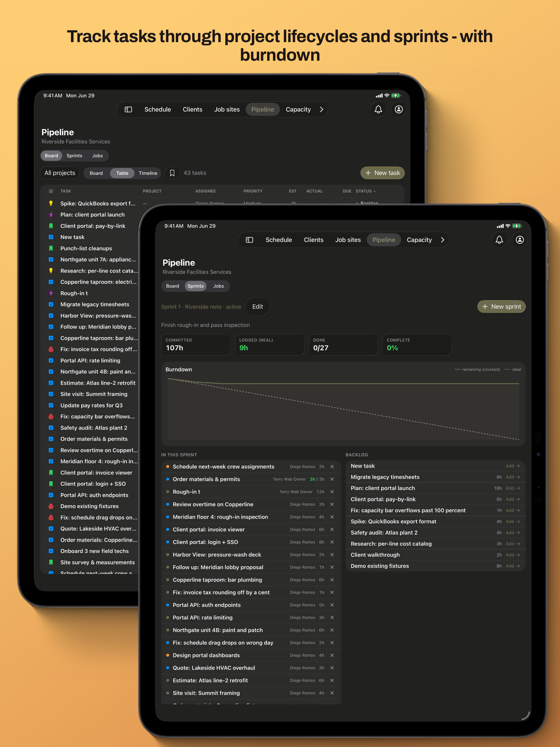Remove Review overtime on Copperline from sprint

[x=332, y=504]
